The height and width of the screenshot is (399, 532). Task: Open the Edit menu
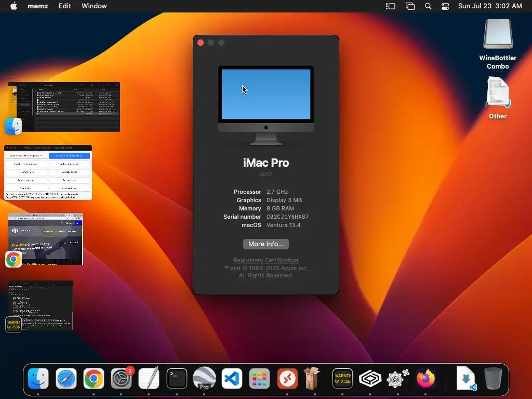click(x=64, y=6)
